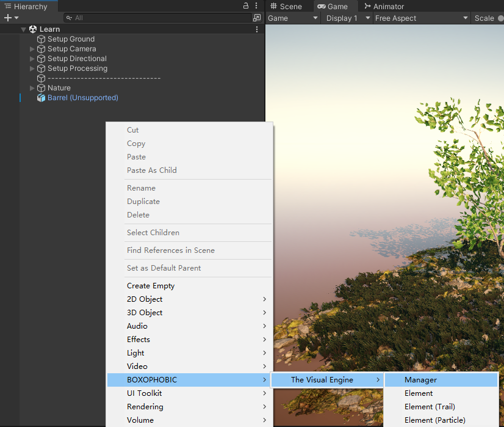Select the Setup Ground object
The width and height of the screenshot is (504, 427).
tap(71, 39)
